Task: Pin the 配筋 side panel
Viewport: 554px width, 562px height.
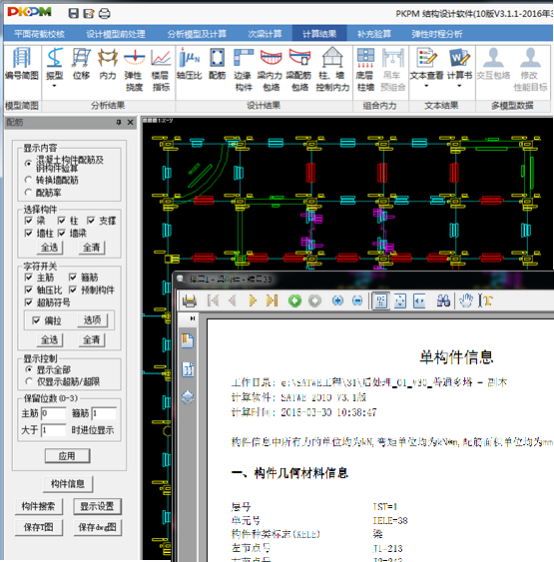Action: click(x=119, y=123)
